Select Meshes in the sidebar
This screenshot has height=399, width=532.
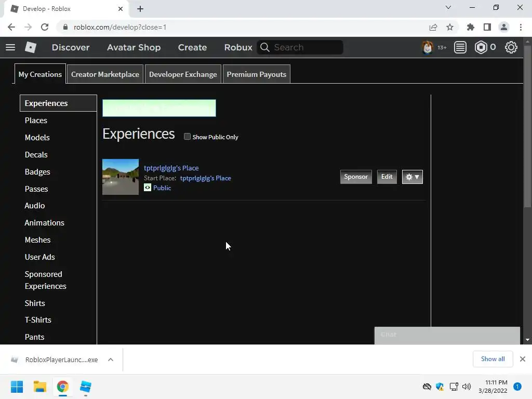pyautogui.click(x=37, y=240)
